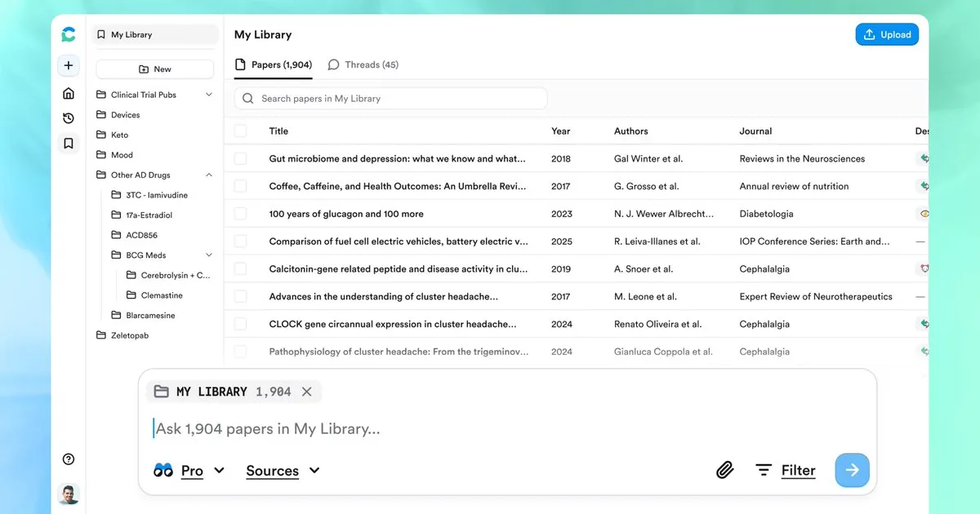Image resolution: width=980 pixels, height=514 pixels.
Task: Collapse the Other AD Drugs folder chevron
Action: [x=208, y=175]
